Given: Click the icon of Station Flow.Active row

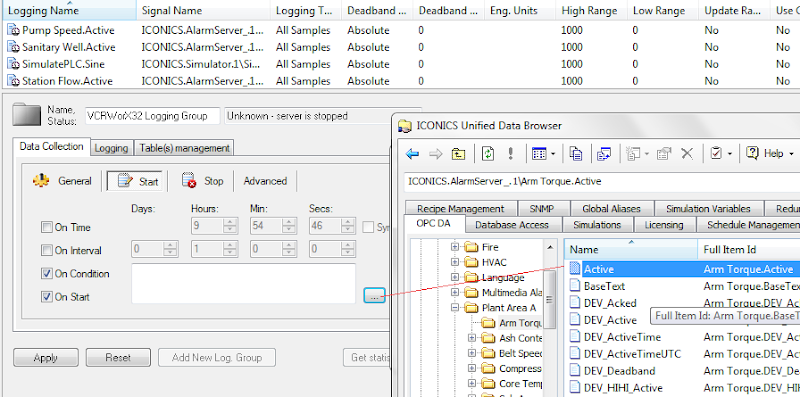Looking at the screenshot, I should click(13, 81).
